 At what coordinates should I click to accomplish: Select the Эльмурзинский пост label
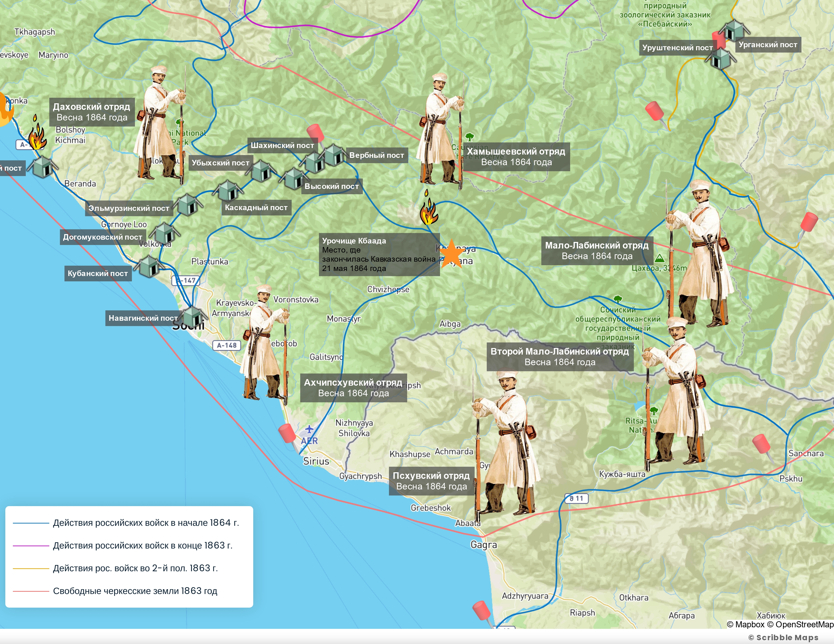129,208
